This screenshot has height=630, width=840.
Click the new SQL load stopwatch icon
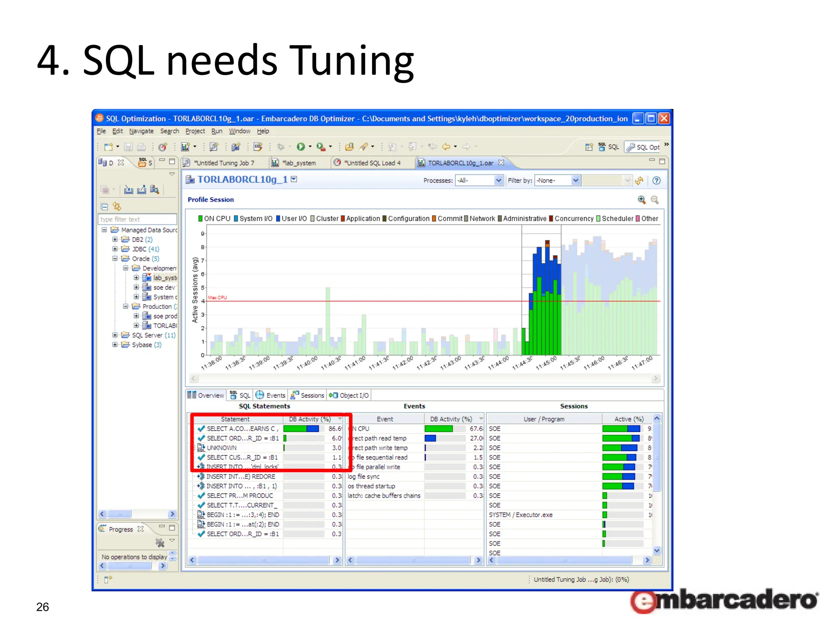163,147
